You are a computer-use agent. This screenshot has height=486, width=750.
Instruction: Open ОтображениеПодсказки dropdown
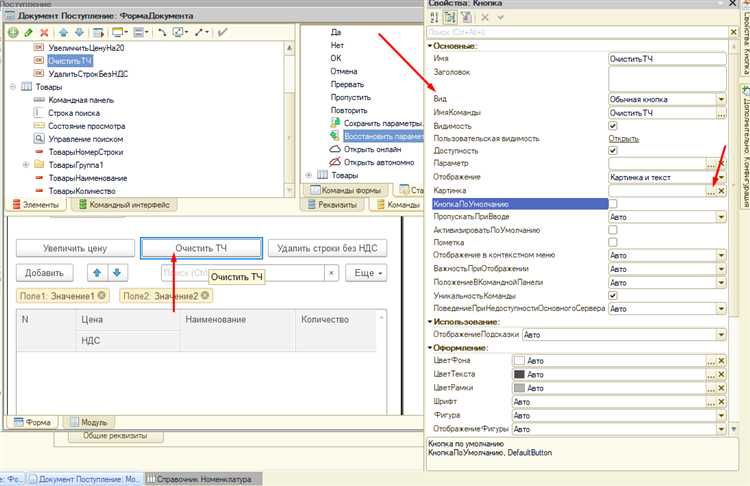[x=721, y=335]
